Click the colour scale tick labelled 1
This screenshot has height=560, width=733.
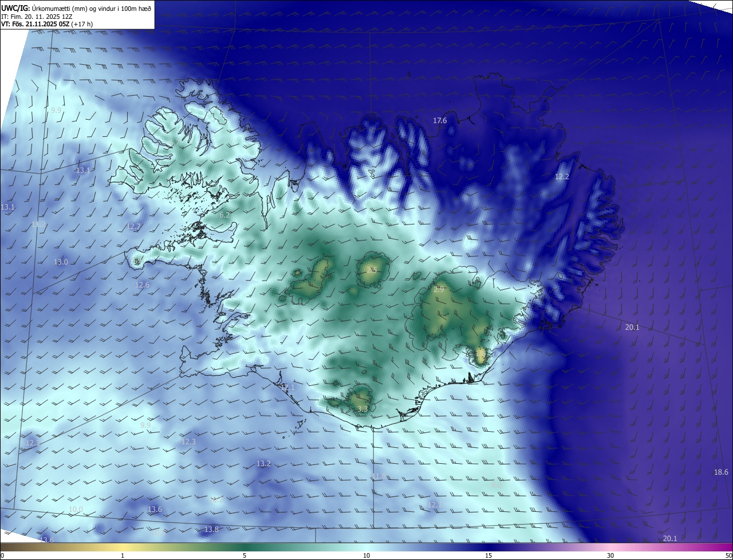coord(123,555)
